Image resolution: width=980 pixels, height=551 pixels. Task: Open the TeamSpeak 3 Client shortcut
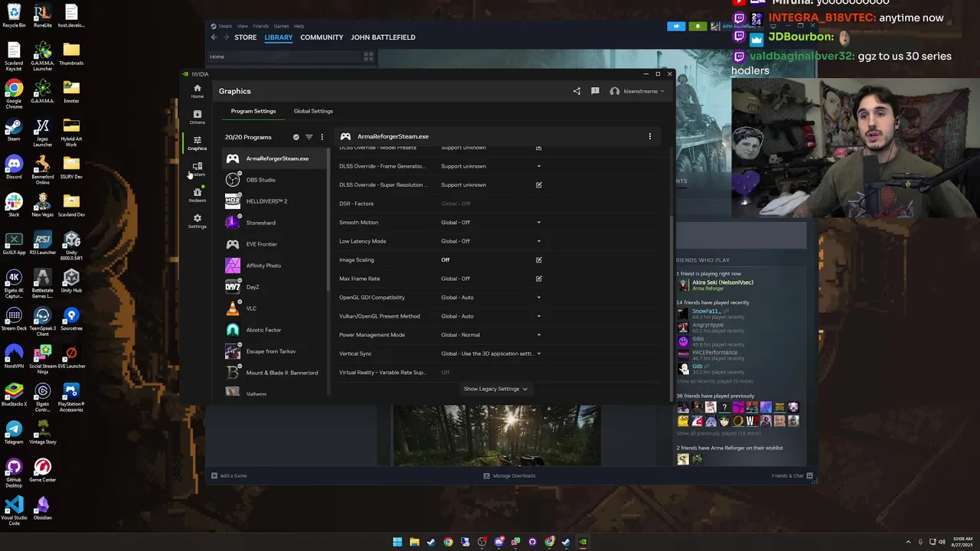click(x=42, y=321)
